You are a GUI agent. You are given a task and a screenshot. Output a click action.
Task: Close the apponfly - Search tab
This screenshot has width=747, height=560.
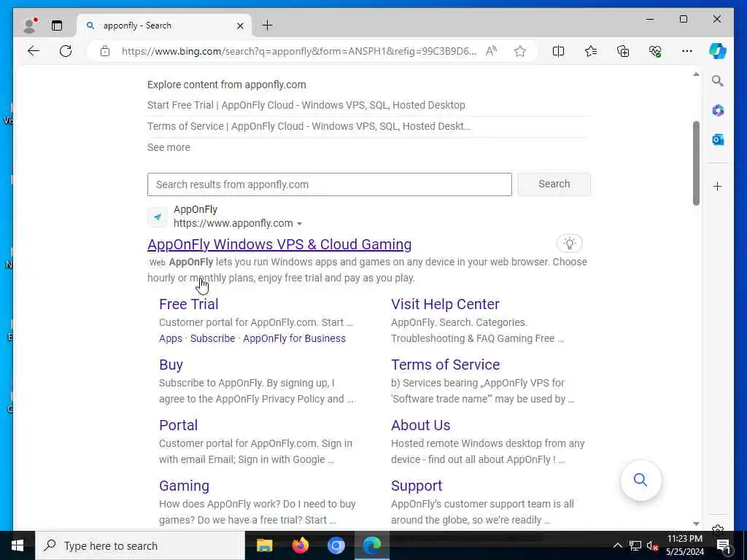[x=240, y=26]
